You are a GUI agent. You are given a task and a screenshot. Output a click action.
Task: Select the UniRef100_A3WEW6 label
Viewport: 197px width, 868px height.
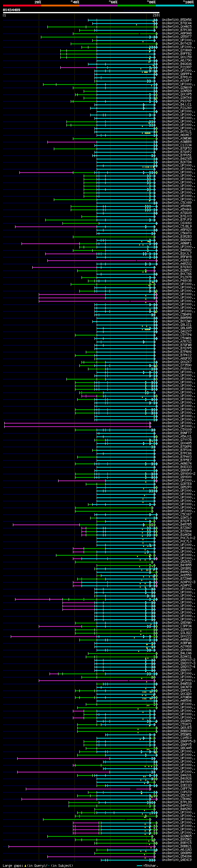pos(177,139)
